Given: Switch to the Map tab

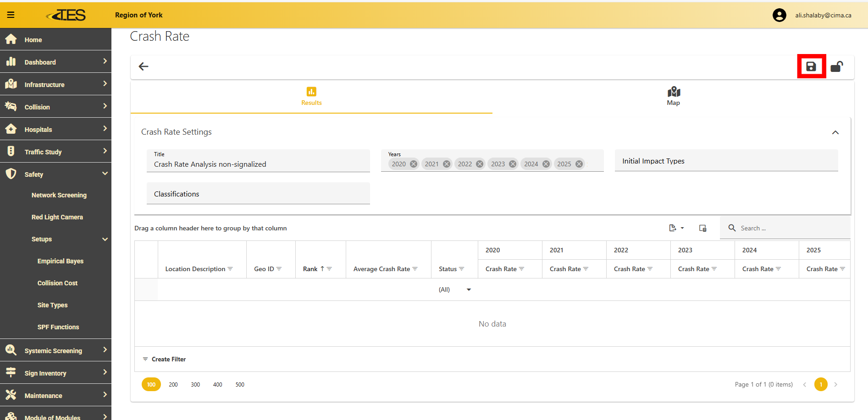Looking at the screenshot, I should 673,96.
